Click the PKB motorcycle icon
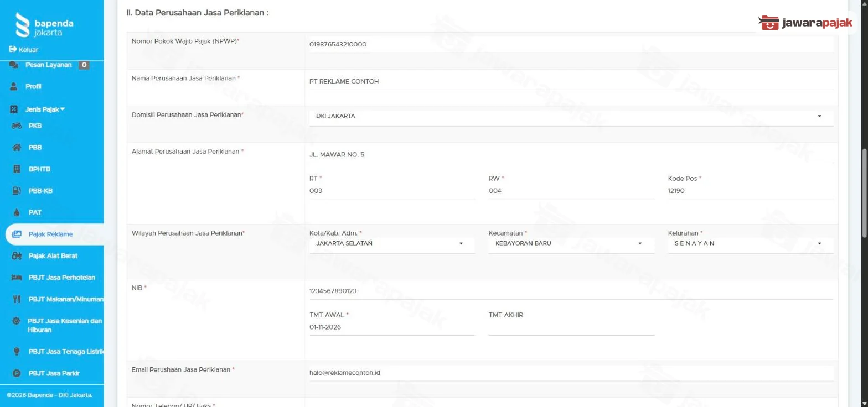The image size is (868, 407). [x=17, y=126]
